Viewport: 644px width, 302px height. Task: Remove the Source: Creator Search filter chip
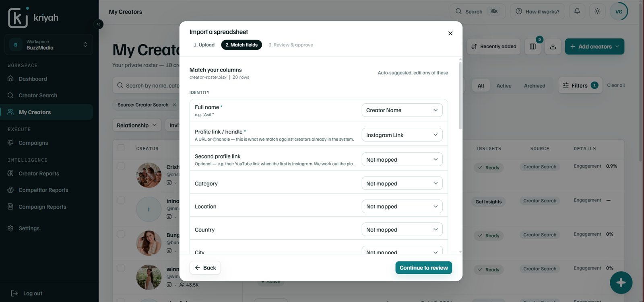pyautogui.click(x=174, y=105)
